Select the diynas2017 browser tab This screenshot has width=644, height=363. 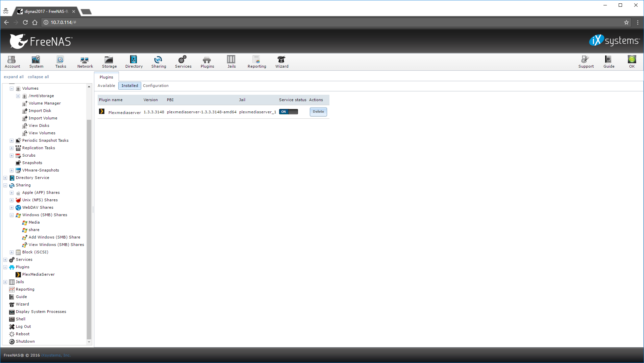[46, 12]
